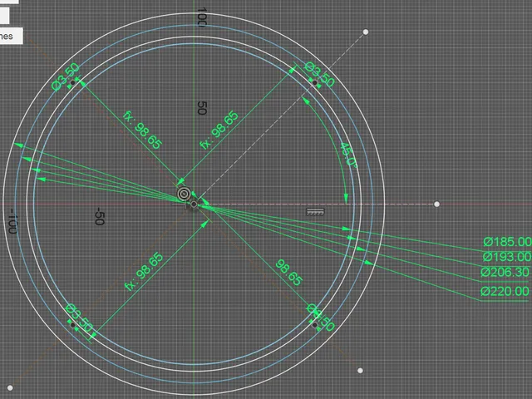Click the vertical axis label 100

(x=202, y=17)
